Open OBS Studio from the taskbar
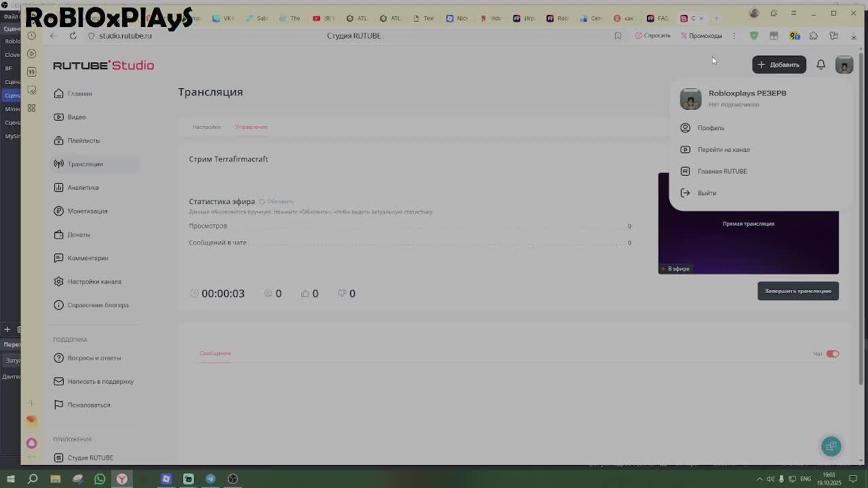The image size is (868, 488). pyautogui.click(x=233, y=479)
